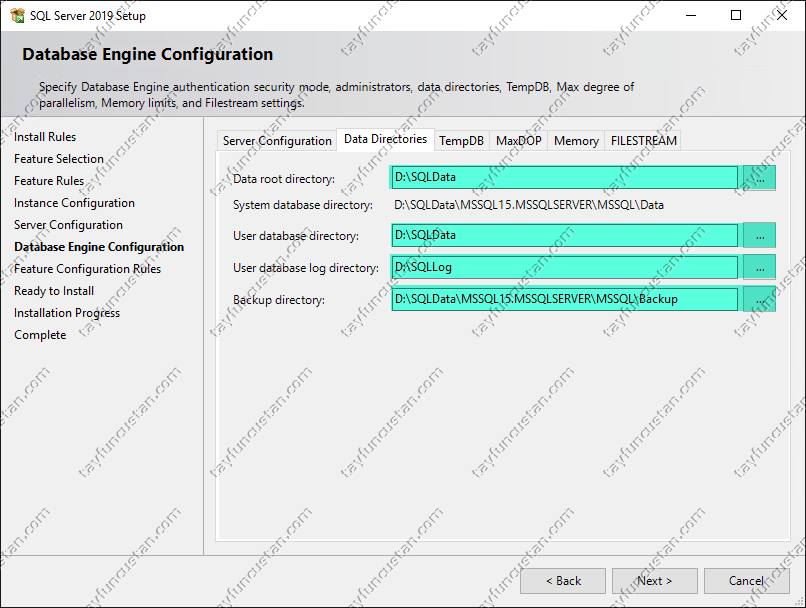The image size is (806, 608).
Task: Select the Data Directories tab
Action: click(x=386, y=139)
